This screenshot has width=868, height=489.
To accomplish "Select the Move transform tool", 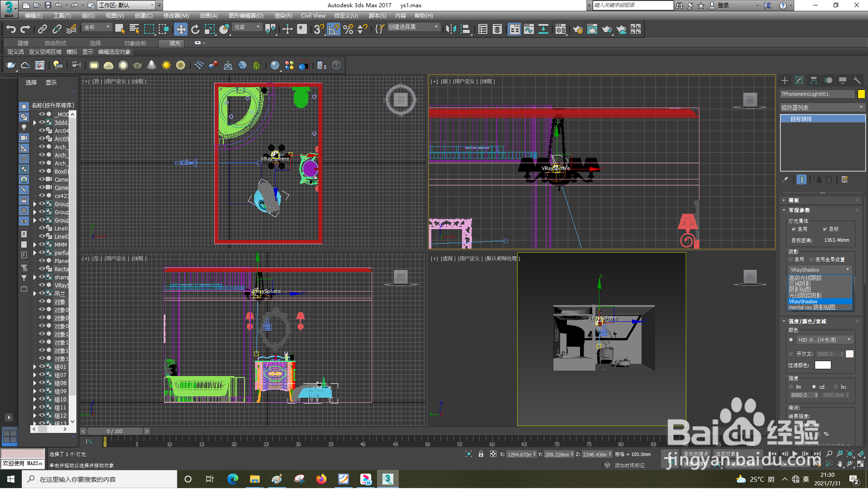I will pos(180,29).
